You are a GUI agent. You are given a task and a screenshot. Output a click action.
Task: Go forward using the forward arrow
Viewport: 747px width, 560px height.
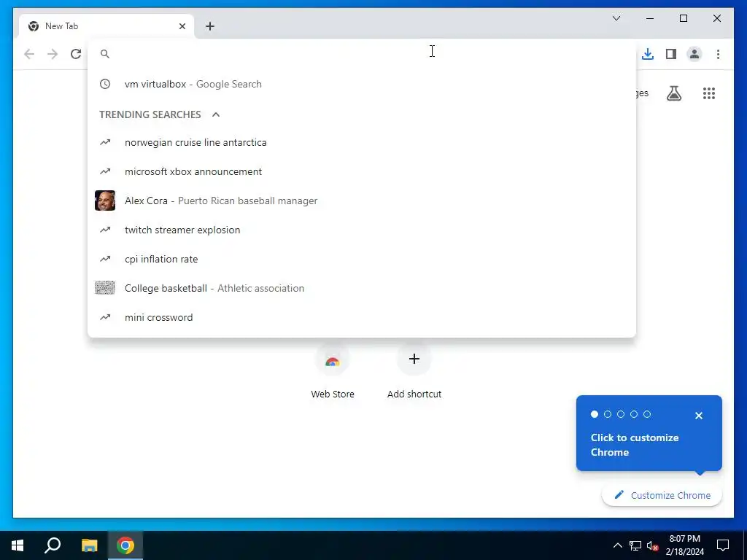(x=53, y=54)
